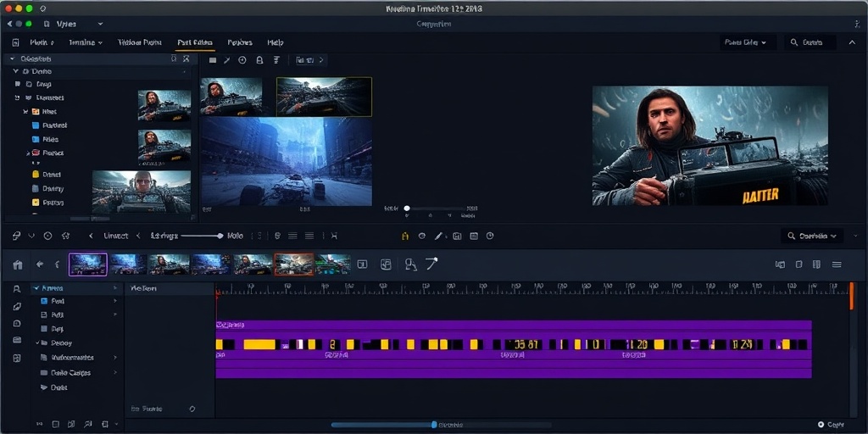Click the sparkle gear icon in the edit toolbar
Screen dimensions: 868x434
[65, 236]
